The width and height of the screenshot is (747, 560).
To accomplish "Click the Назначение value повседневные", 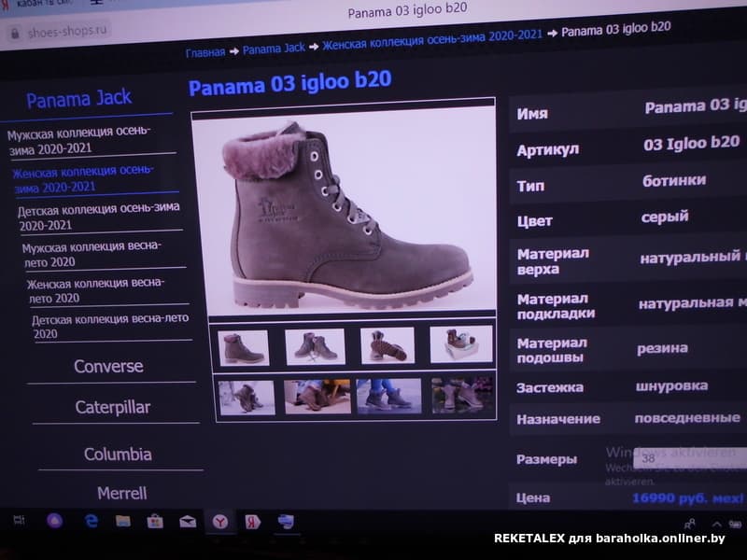I will pos(687,418).
